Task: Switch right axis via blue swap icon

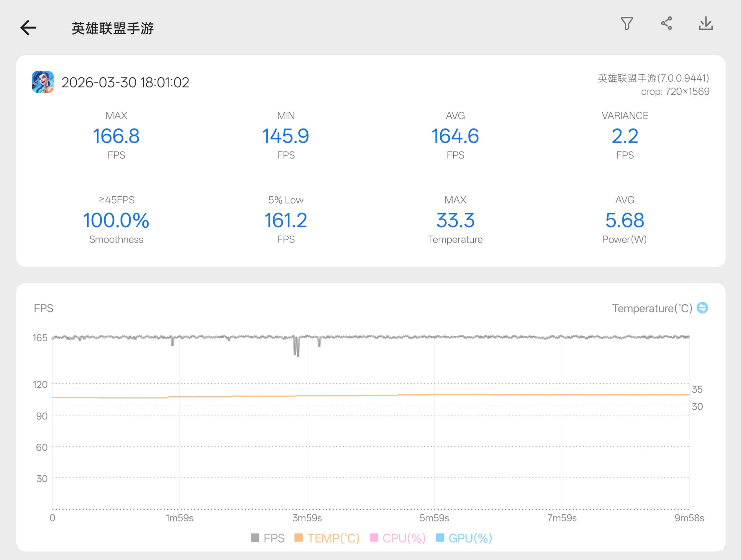Action: [702, 308]
